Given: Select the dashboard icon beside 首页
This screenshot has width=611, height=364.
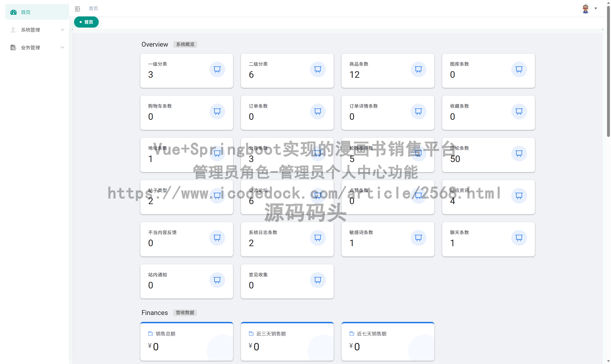Looking at the screenshot, I should tap(13, 12).
